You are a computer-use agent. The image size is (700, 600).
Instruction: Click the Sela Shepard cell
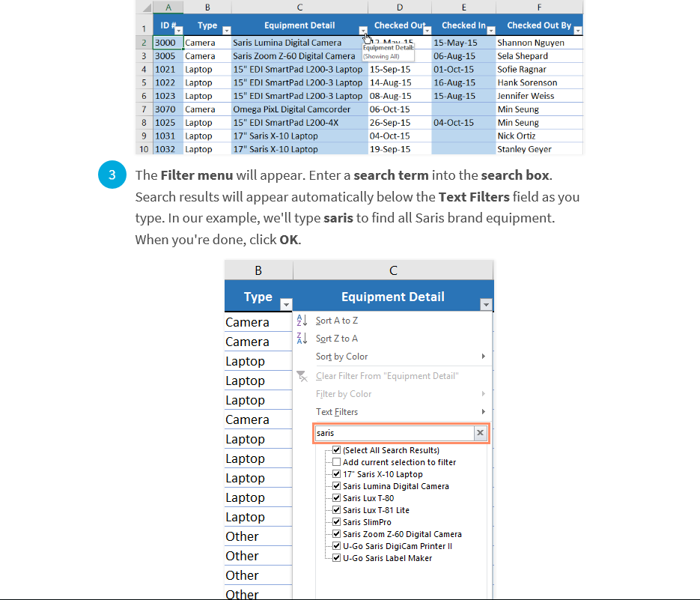point(539,56)
